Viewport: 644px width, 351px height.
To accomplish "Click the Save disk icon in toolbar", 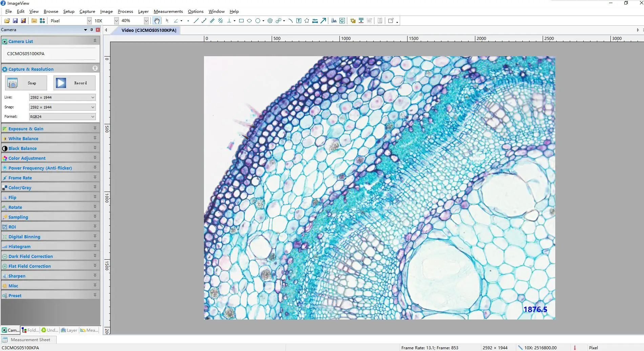I will 15,21.
